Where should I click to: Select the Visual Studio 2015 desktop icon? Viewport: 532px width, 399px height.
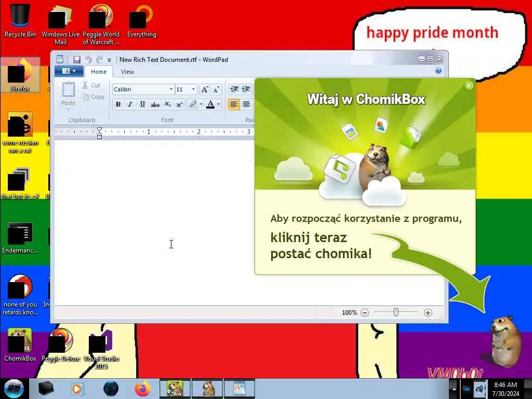(101, 349)
